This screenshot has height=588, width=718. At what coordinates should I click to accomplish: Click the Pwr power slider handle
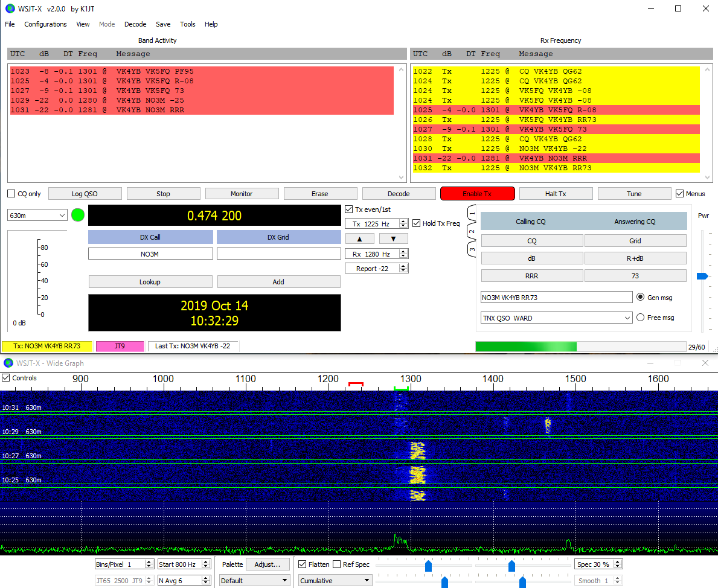coord(702,276)
